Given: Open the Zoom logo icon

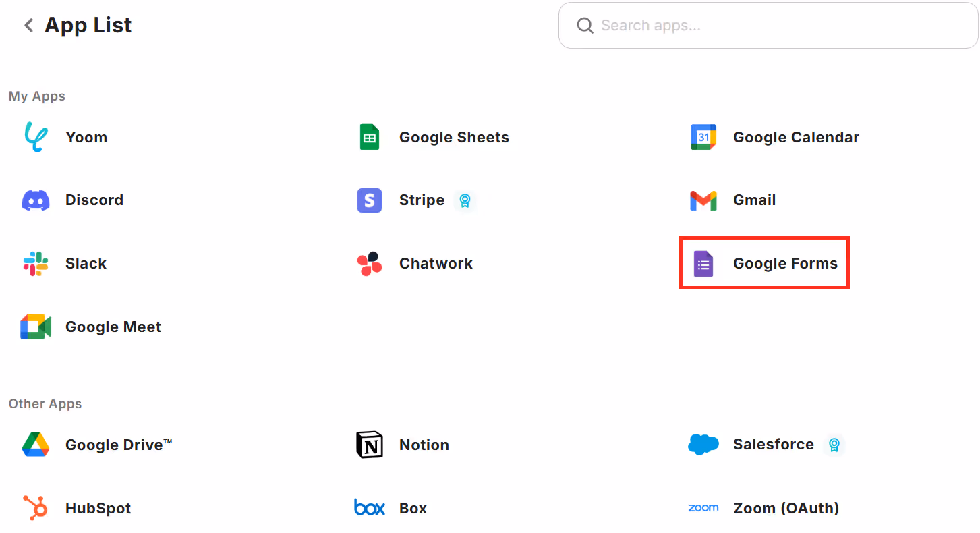Looking at the screenshot, I should click(x=703, y=508).
